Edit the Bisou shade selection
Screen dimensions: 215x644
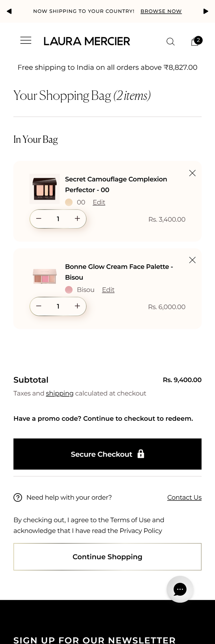[x=108, y=290]
